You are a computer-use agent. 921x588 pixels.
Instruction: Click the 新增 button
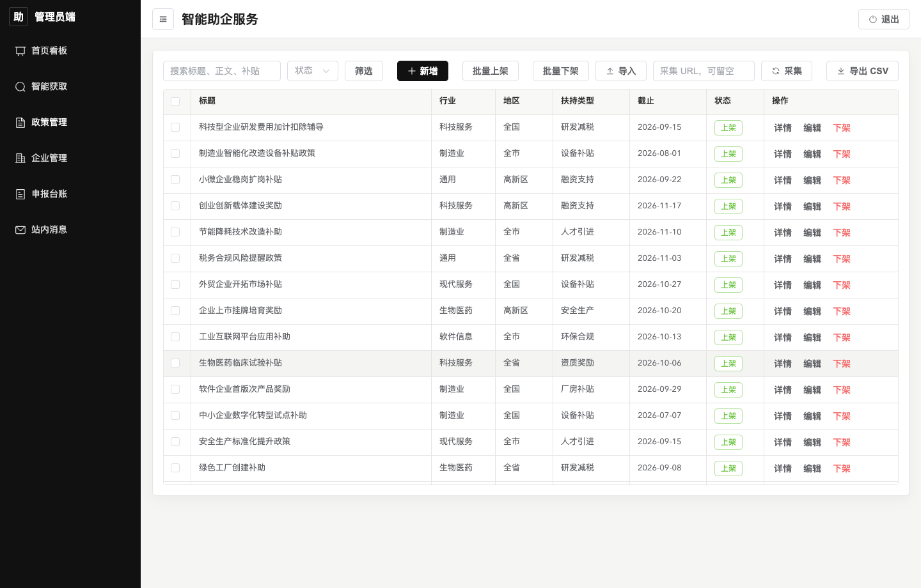point(423,71)
